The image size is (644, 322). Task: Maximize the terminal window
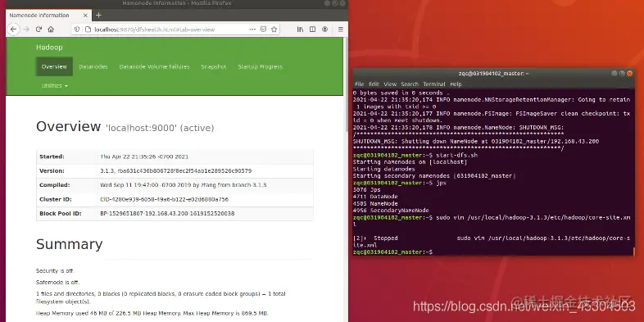tap(622, 73)
